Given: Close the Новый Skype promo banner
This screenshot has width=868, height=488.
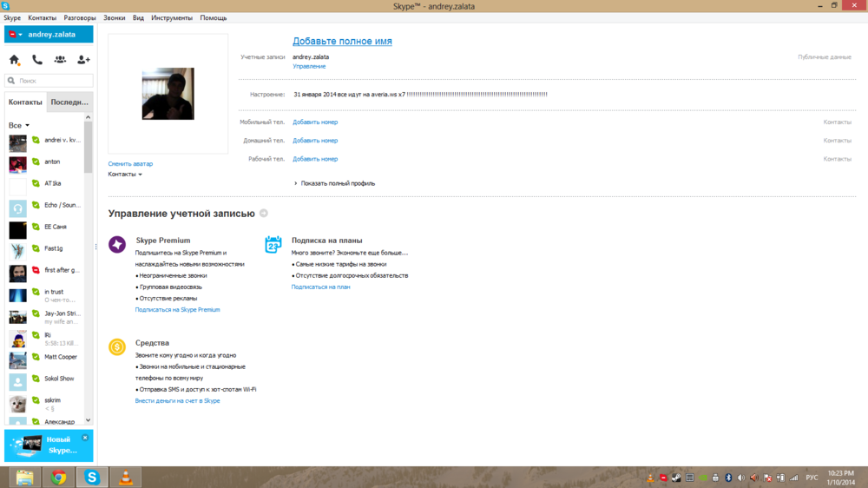Looking at the screenshot, I should coord(85,438).
